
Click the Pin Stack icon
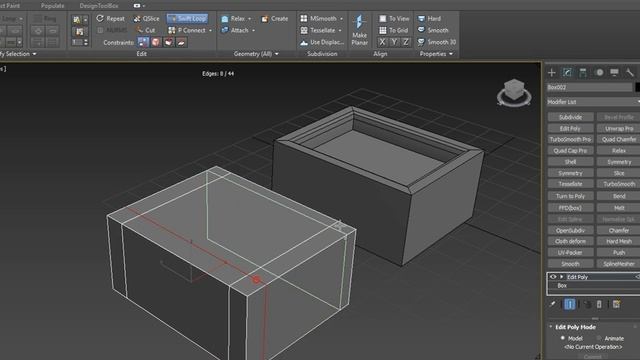point(553,304)
